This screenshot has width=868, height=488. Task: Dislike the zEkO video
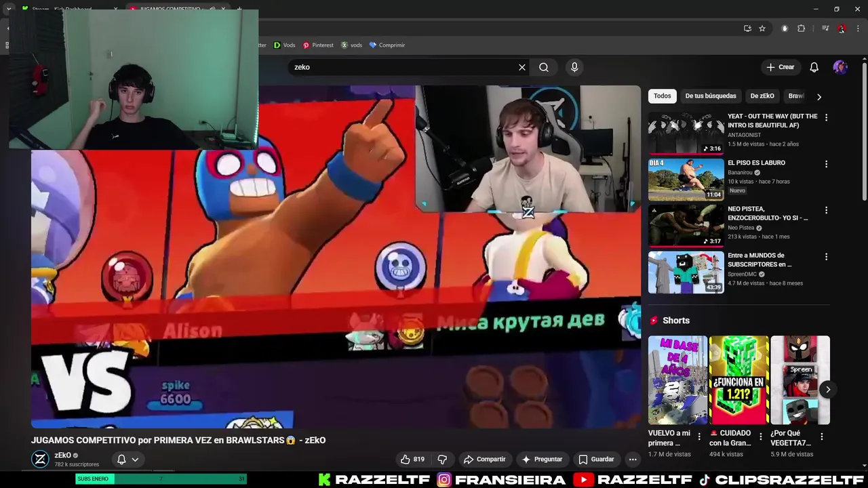[442, 459]
